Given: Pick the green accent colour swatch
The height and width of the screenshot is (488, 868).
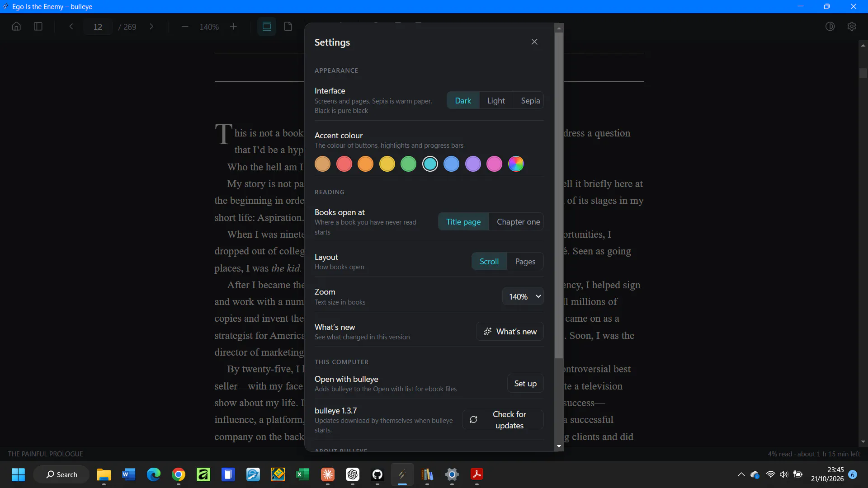Looking at the screenshot, I should coord(408,164).
